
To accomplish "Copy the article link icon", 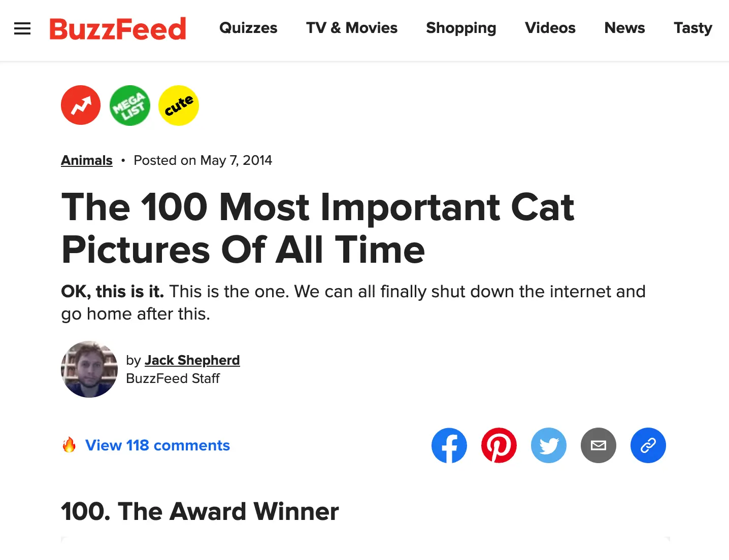I will 648,445.
